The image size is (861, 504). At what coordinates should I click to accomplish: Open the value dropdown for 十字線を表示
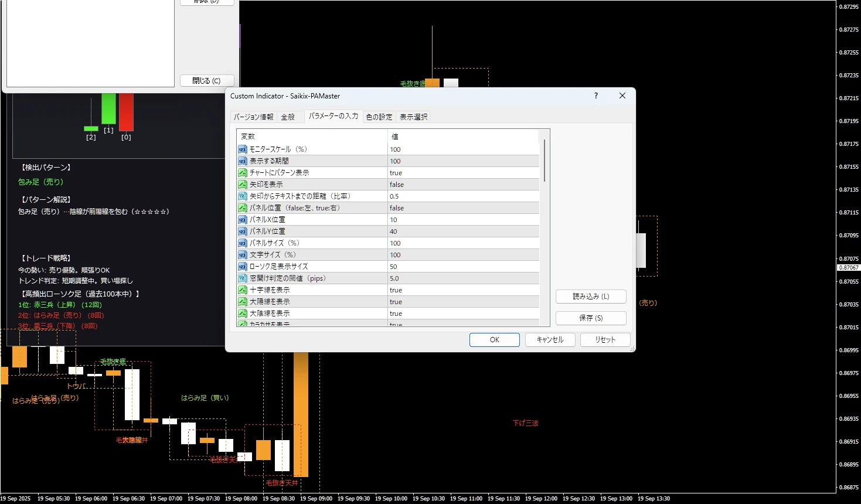pyautogui.click(x=463, y=290)
